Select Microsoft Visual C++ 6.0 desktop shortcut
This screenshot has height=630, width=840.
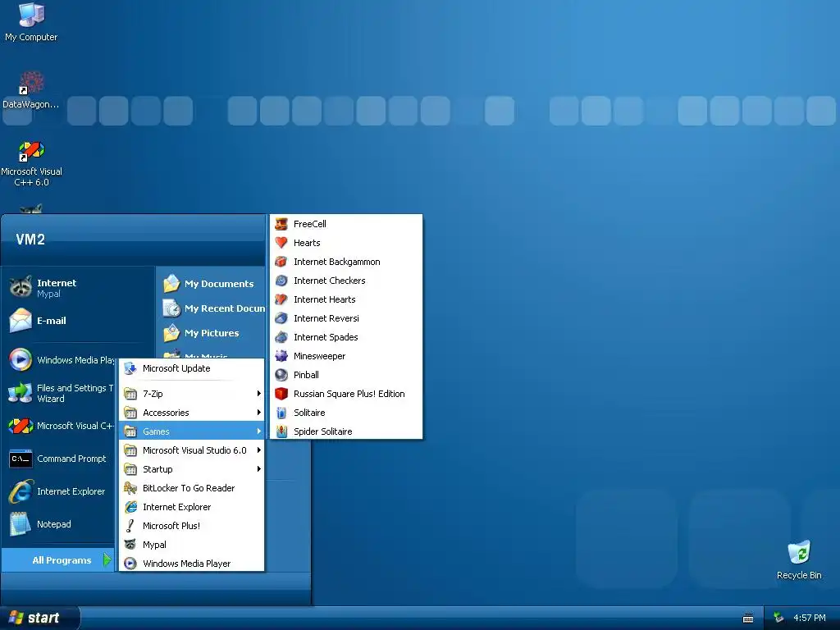[x=31, y=163]
